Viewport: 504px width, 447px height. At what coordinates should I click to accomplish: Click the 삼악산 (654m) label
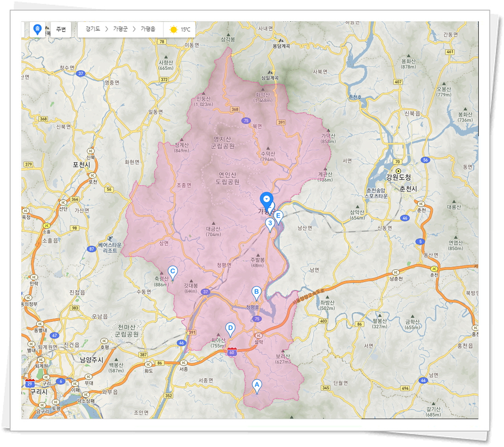coord(357,215)
